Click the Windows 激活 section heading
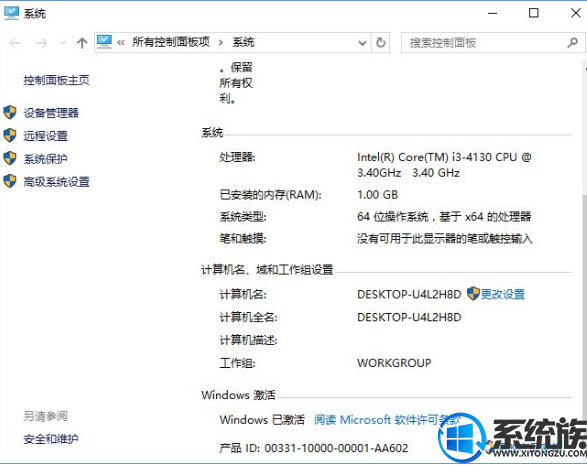 238,395
